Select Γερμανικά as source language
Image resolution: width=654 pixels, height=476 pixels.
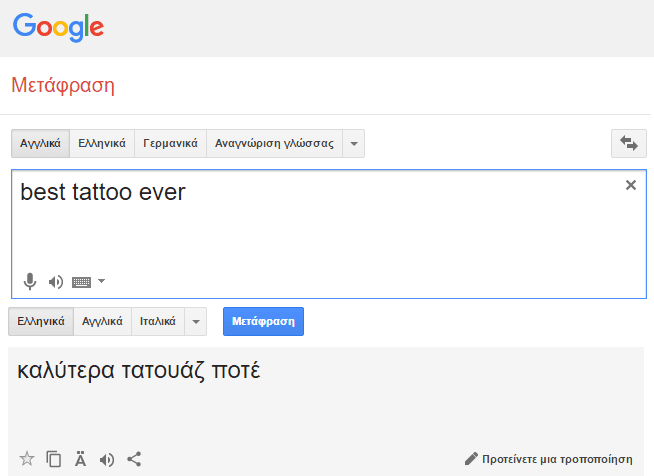click(x=171, y=144)
